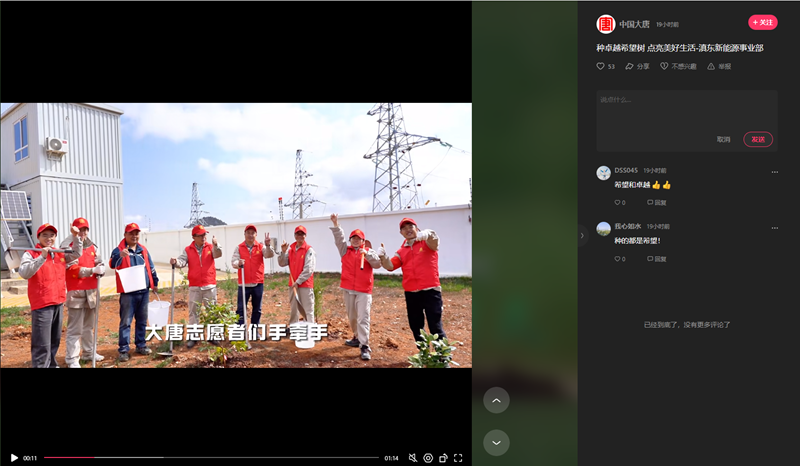
Task: Cancel the comment with 取消
Action: click(x=723, y=139)
